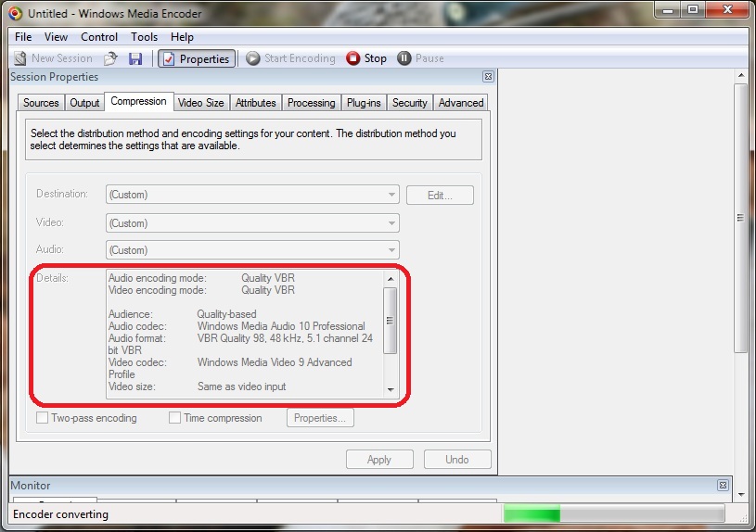Click "Same as video input" detail value
Screen dimensions: 756x532
click(241, 386)
